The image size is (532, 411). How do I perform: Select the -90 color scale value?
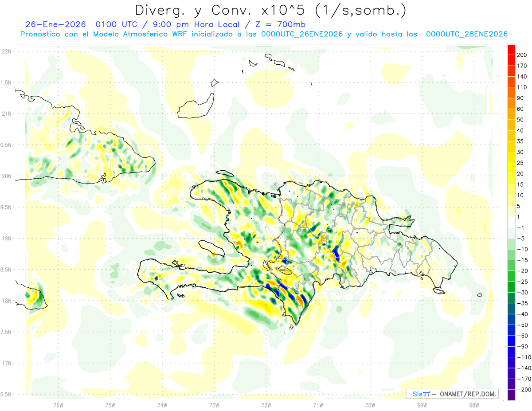click(523, 346)
